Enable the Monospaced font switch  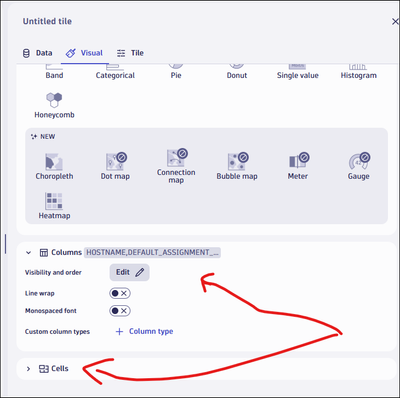[120, 311]
